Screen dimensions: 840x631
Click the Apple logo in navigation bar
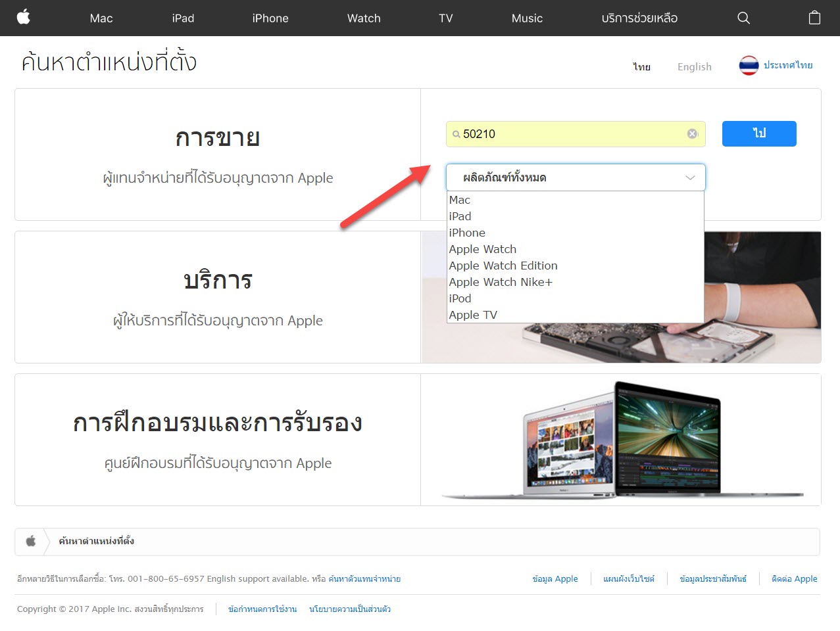[24, 18]
